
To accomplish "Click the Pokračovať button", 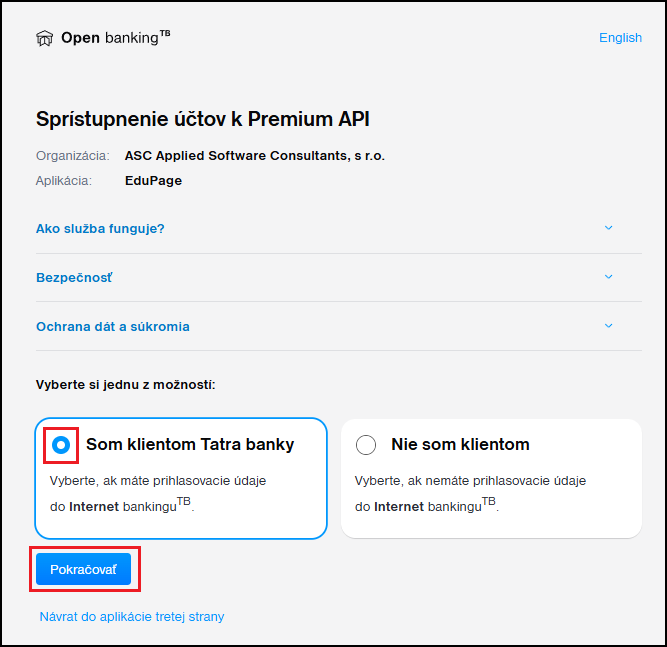I will (83, 569).
